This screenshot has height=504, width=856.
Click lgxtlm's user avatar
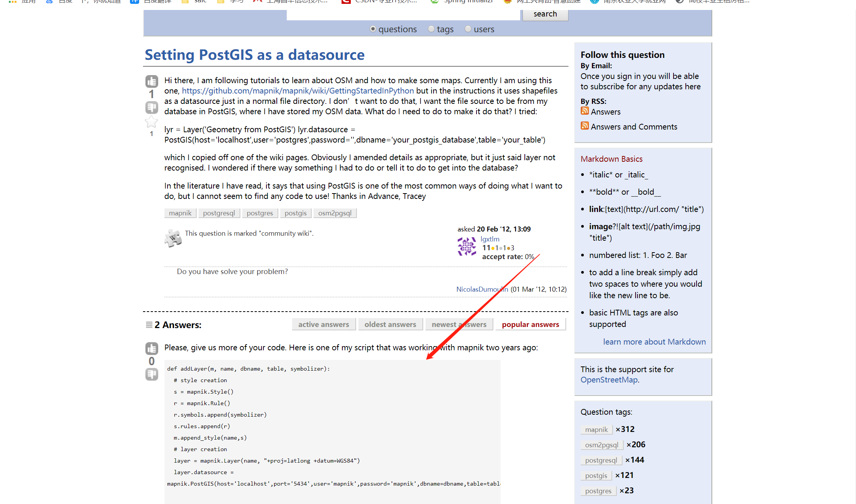point(467,246)
